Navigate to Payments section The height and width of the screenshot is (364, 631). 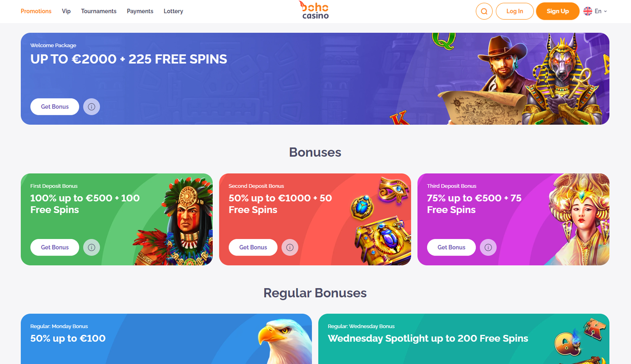(140, 11)
